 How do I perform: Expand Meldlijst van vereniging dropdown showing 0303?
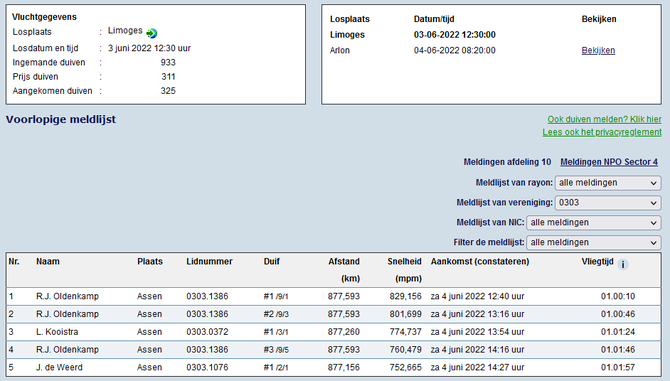[608, 202]
